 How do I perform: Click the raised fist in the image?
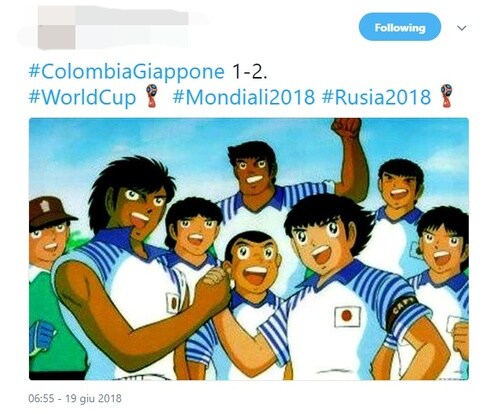[346, 128]
